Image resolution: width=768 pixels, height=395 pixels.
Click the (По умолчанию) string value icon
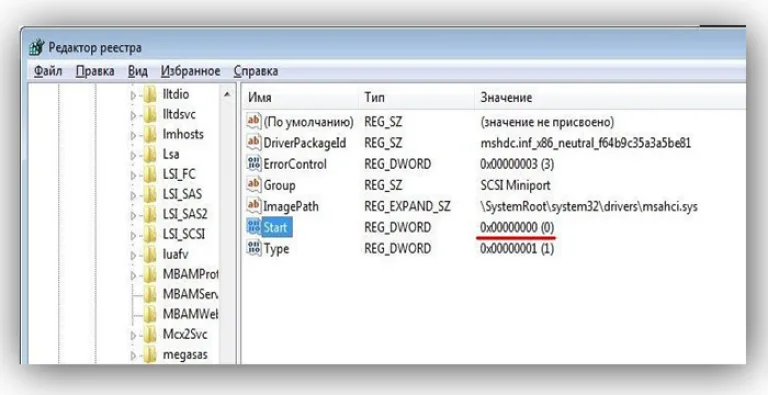point(254,122)
